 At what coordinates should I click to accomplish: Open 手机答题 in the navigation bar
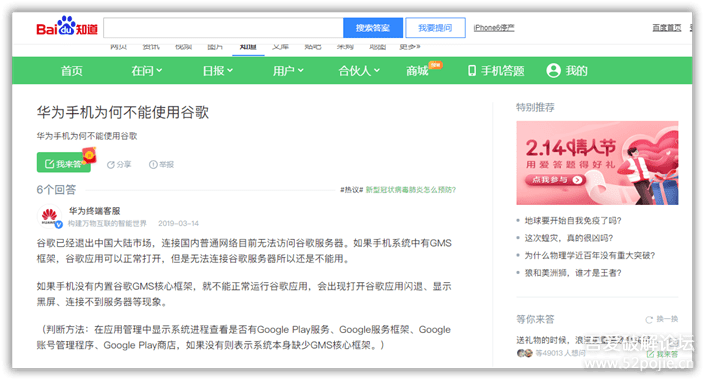(x=496, y=71)
